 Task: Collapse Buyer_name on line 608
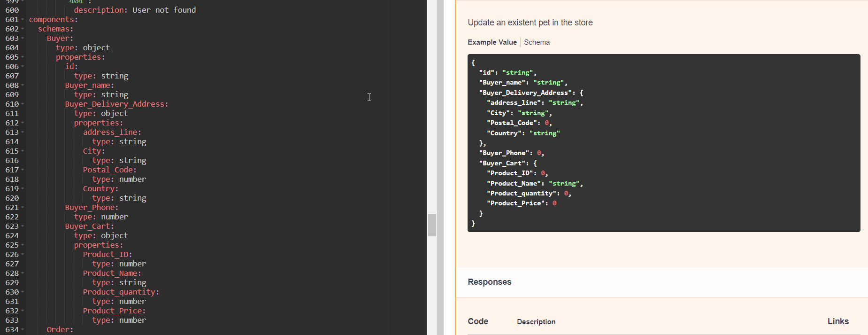[x=23, y=86]
